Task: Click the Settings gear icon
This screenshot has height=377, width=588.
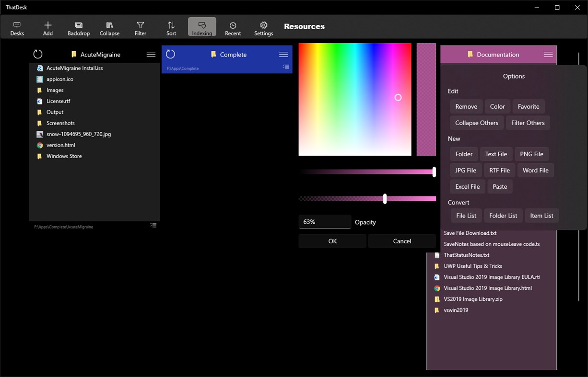Action: [x=263, y=27]
